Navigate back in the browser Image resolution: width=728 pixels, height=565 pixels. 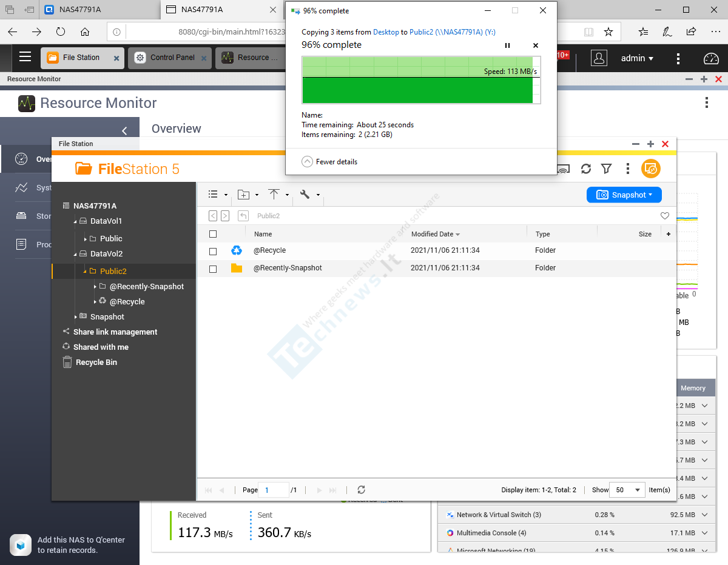[13, 32]
